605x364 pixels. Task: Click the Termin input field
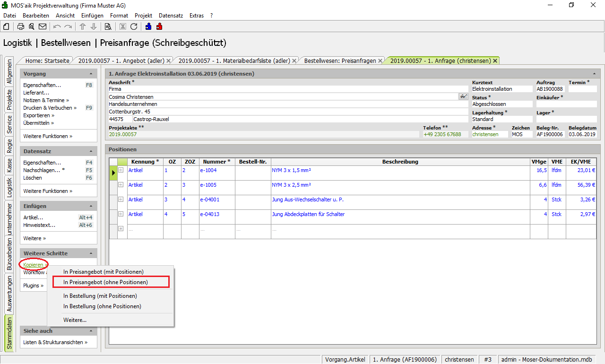(582, 89)
